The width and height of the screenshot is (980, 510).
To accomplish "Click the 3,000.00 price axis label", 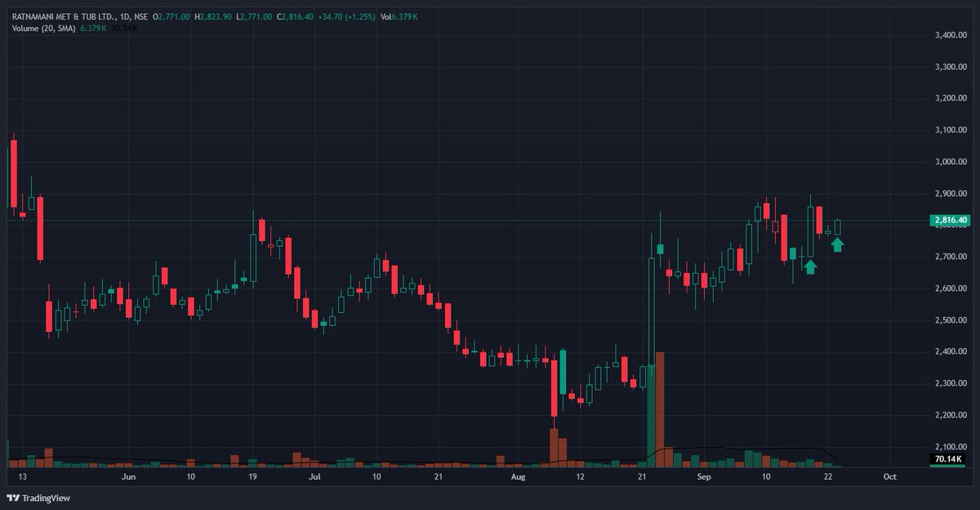I will click(951, 162).
